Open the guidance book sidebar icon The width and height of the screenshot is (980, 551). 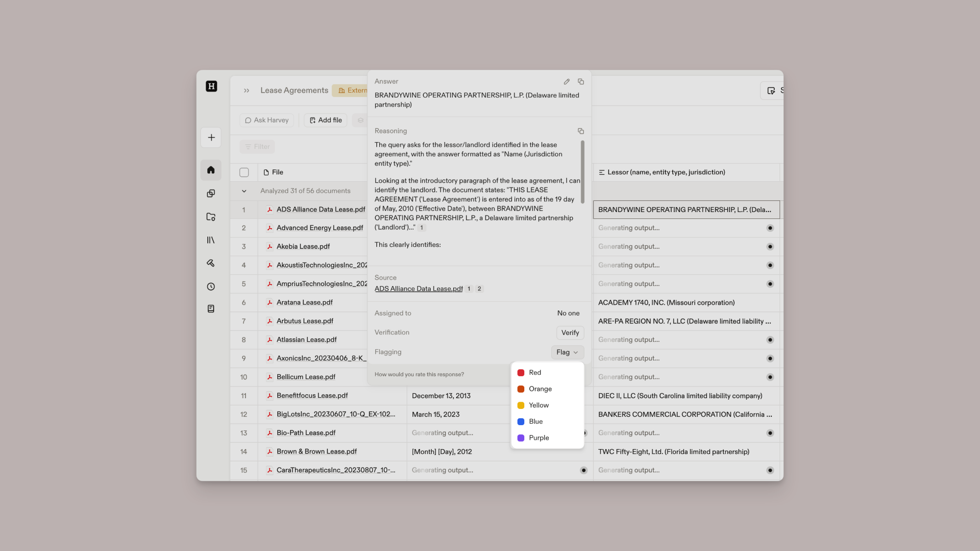tap(211, 309)
